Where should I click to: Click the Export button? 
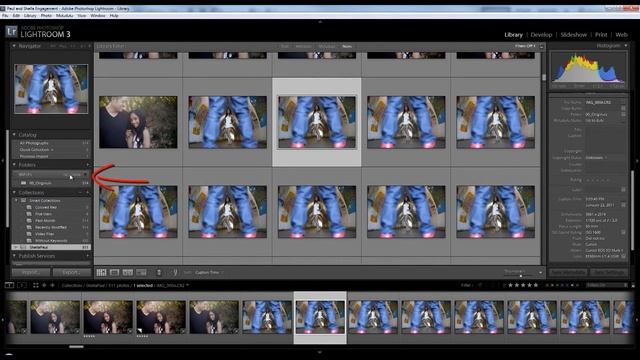(72, 272)
